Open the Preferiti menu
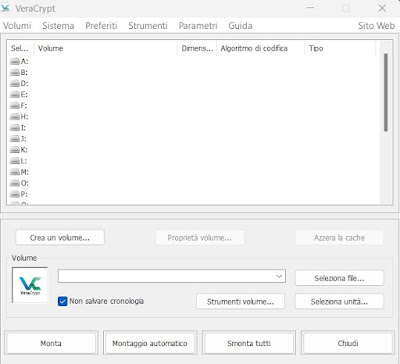400x364 pixels. (101, 26)
